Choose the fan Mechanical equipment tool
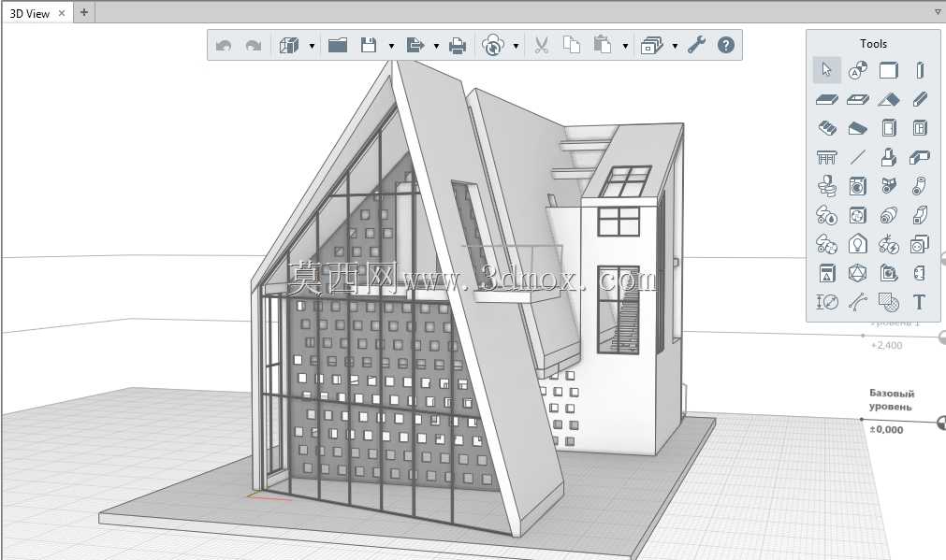The image size is (946, 560). [x=857, y=215]
